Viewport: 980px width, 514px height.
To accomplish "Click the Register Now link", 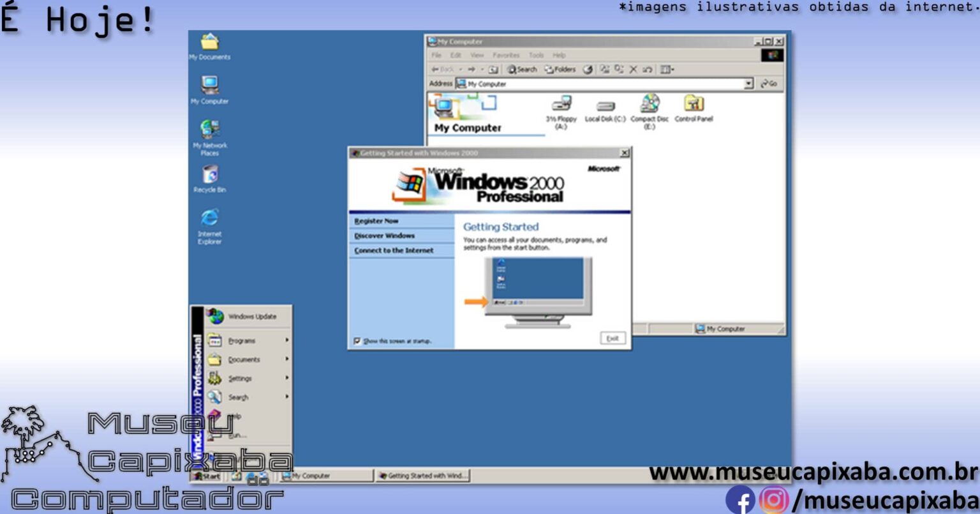I will point(375,220).
